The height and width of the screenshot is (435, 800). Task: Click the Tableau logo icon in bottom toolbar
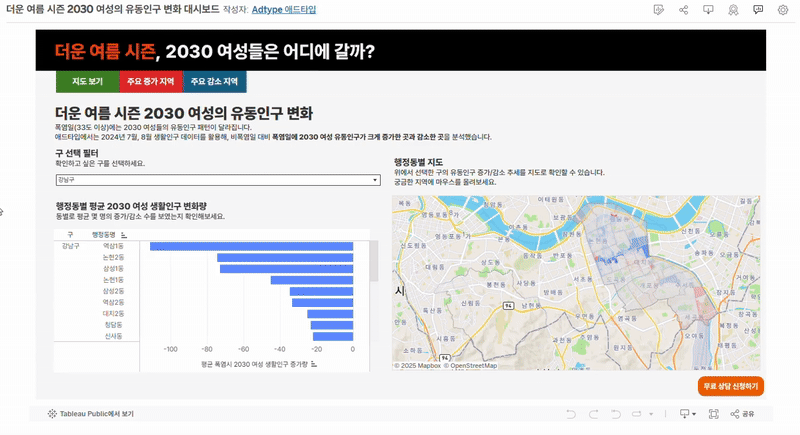coord(52,414)
